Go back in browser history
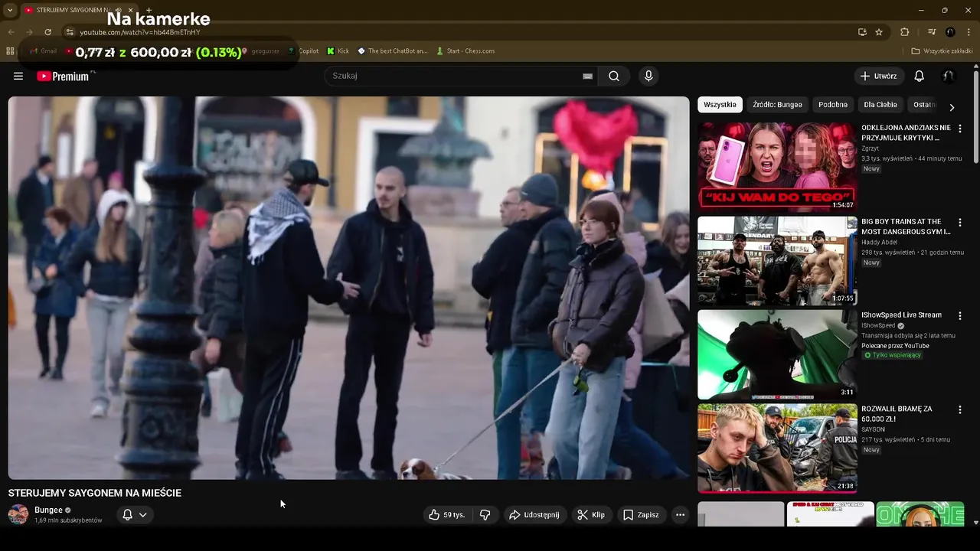This screenshot has height=551, width=980. (11, 32)
